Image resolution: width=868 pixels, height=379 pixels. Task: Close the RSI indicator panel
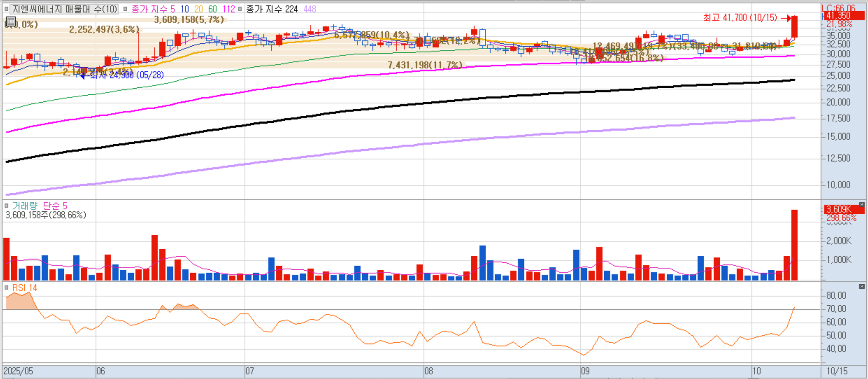[x=861, y=286]
